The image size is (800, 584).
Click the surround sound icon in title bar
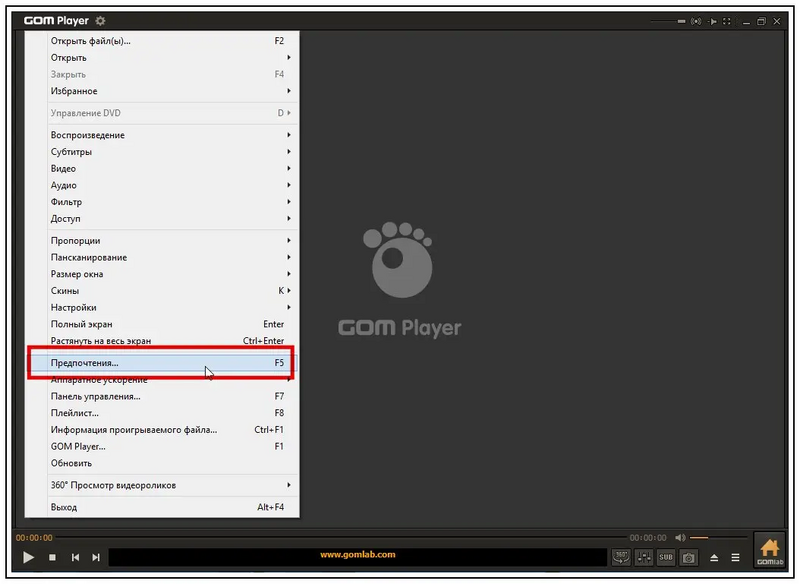click(696, 21)
